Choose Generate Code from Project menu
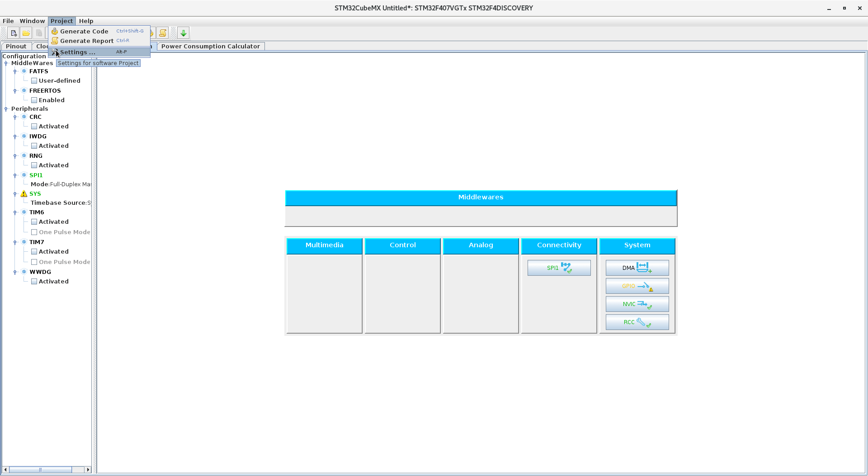 pyautogui.click(x=99, y=31)
